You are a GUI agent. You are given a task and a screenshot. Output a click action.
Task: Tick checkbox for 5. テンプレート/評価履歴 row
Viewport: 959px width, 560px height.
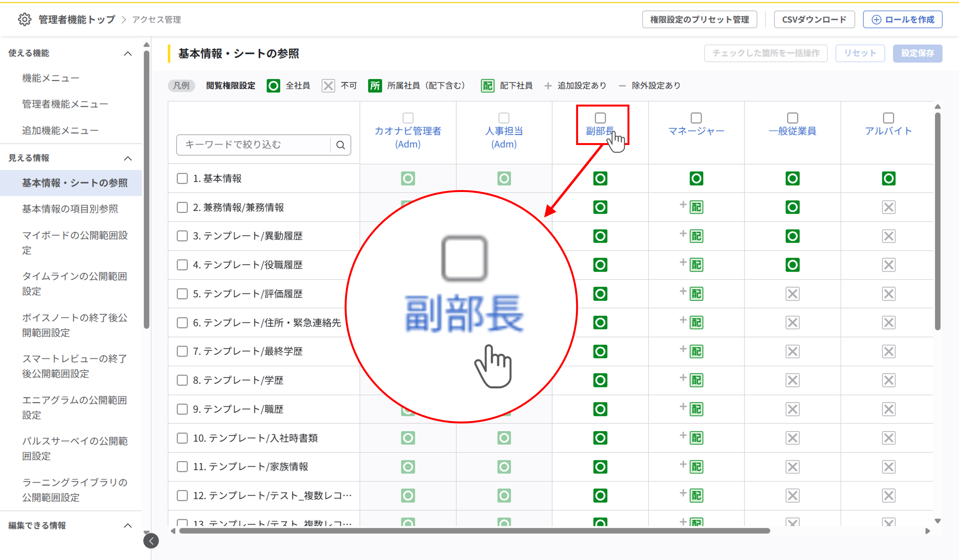(182, 294)
